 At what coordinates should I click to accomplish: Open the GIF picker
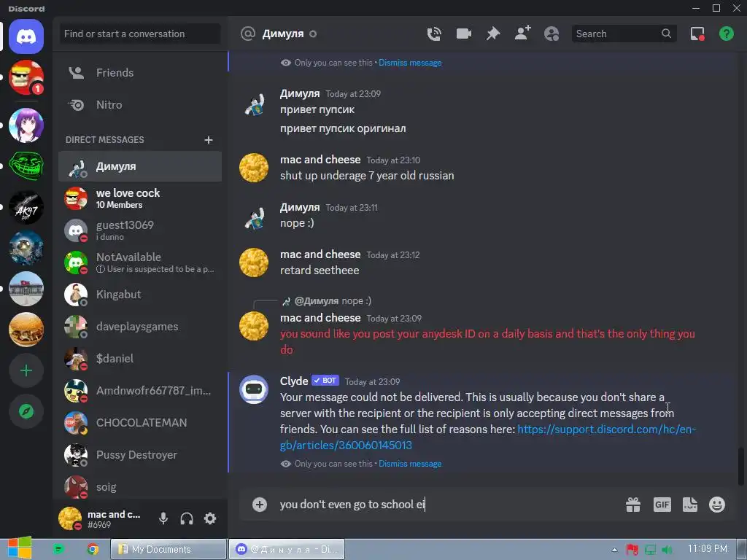click(x=662, y=505)
